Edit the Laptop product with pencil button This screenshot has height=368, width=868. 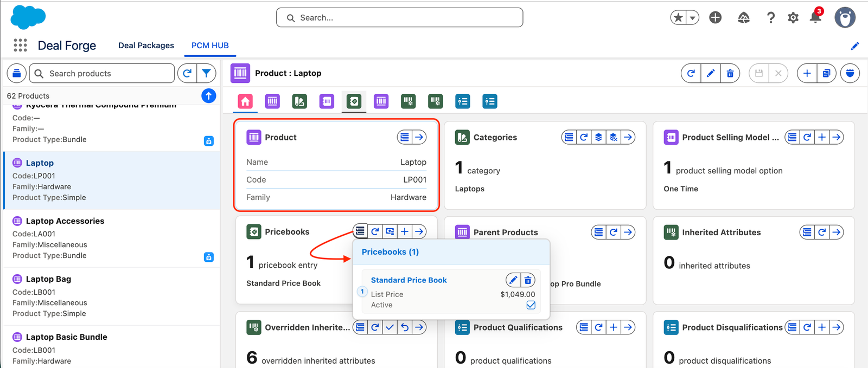(711, 73)
